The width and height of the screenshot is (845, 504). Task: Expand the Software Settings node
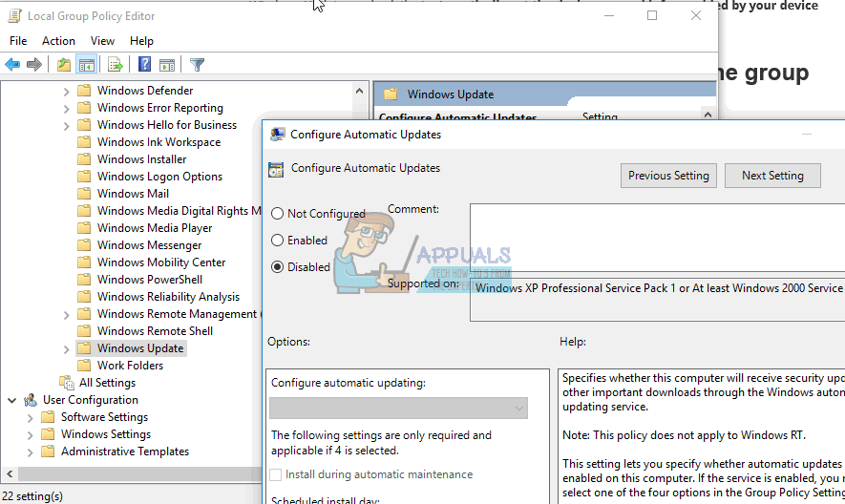tap(31, 418)
